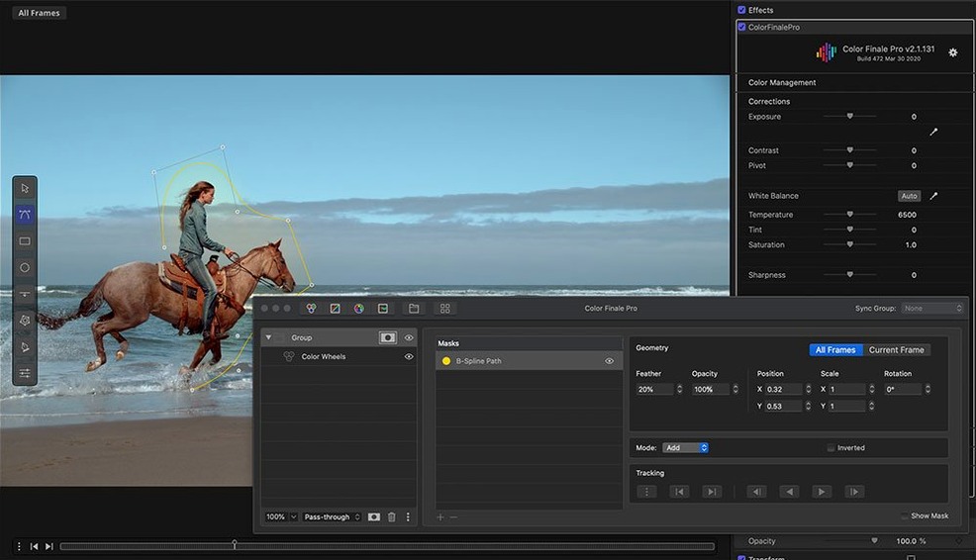
Task: Jump to next tracking keyframe
Action: click(x=712, y=492)
